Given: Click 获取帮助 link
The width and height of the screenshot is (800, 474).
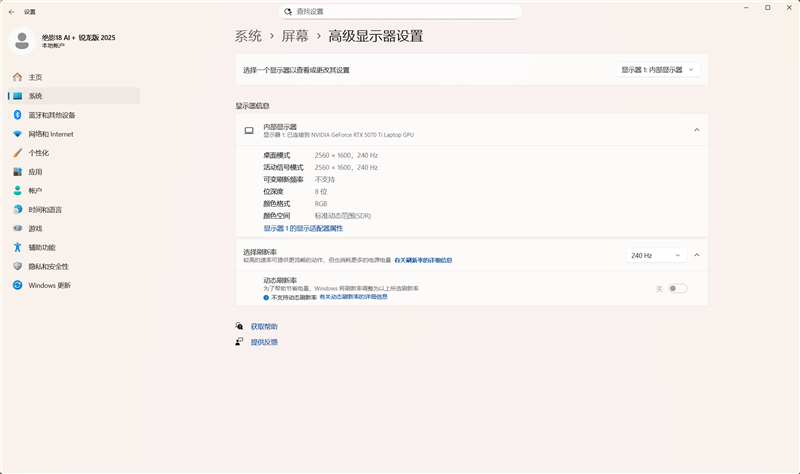Looking at the screenshot, I should point(264,326).
